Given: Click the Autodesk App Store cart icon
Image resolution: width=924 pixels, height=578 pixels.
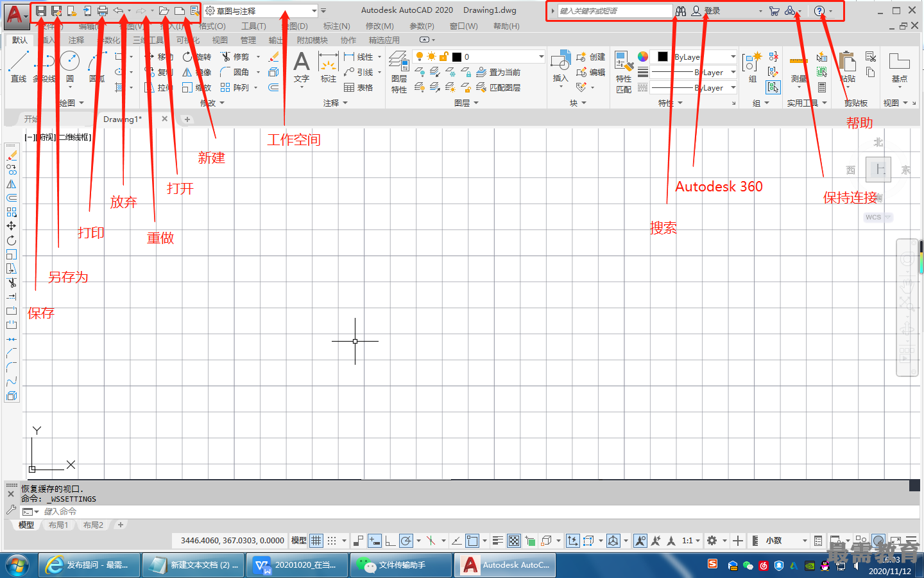Looking at the screenshot, I should click(774, 11).
